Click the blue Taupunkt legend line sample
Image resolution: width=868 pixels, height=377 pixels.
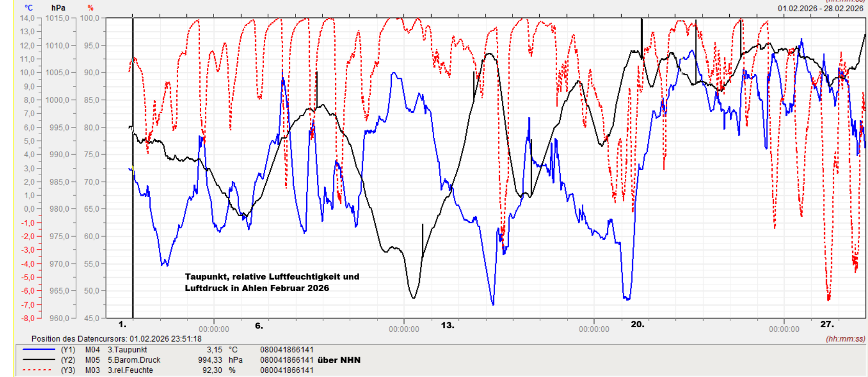pos(38,350)
